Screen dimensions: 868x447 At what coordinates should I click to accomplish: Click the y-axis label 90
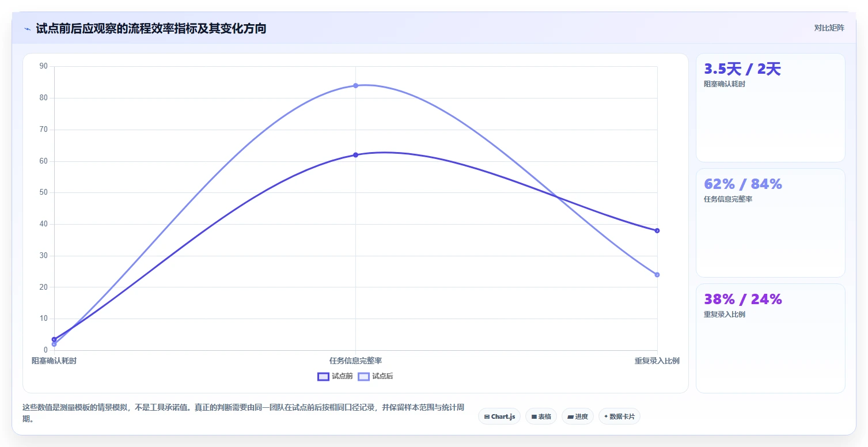pos(44,66)
